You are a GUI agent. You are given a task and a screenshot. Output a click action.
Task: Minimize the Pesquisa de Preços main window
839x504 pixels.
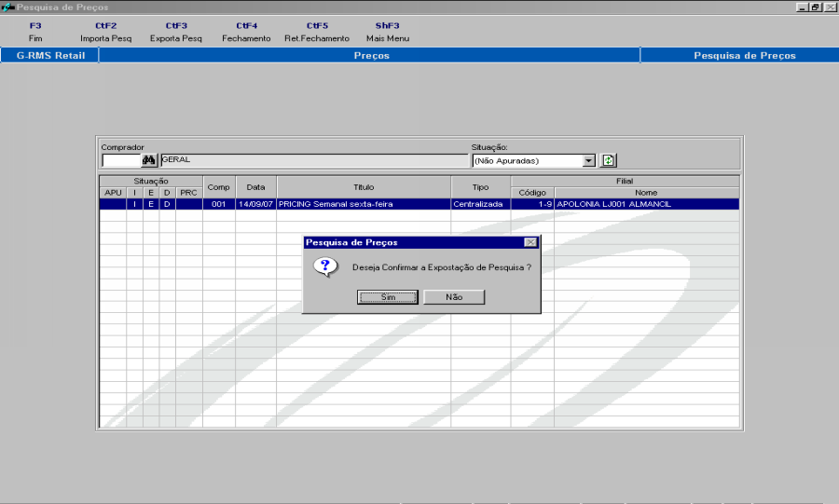802,7
